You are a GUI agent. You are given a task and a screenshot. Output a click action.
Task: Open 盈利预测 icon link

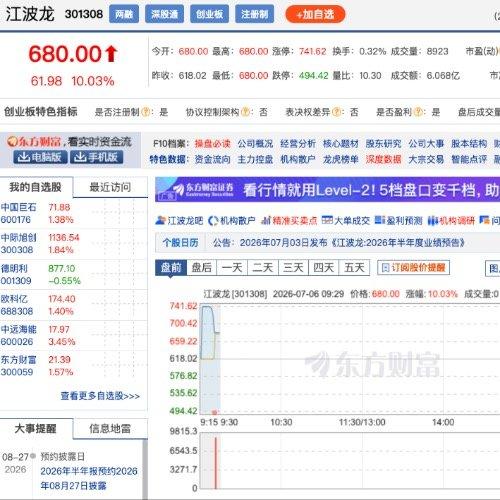click(398, 220)
